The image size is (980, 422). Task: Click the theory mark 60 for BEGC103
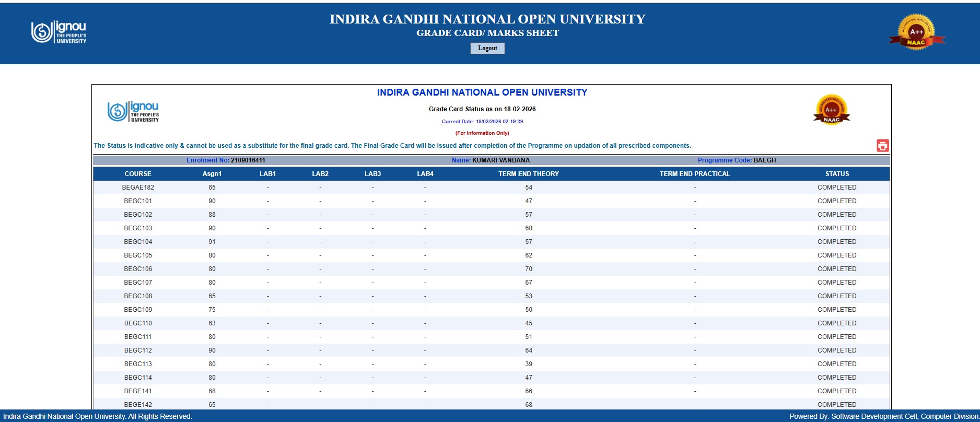tap(529, 228)
